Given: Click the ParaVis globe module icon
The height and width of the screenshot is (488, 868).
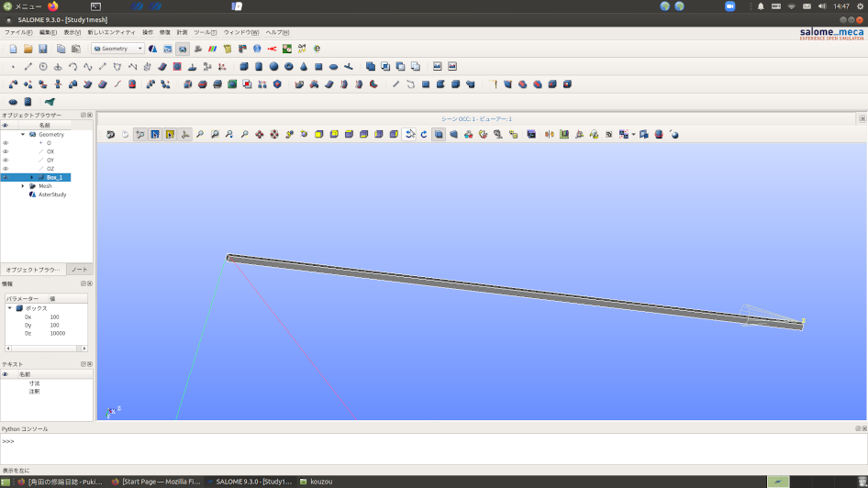Looking at the screenshot, I should [257, 49].
